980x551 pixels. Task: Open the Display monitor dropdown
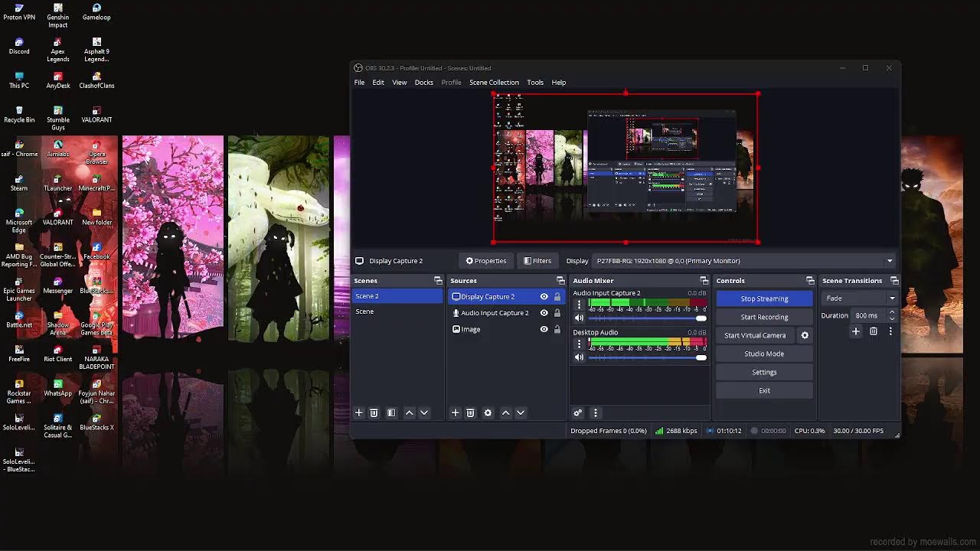click(x=743, y=261)
